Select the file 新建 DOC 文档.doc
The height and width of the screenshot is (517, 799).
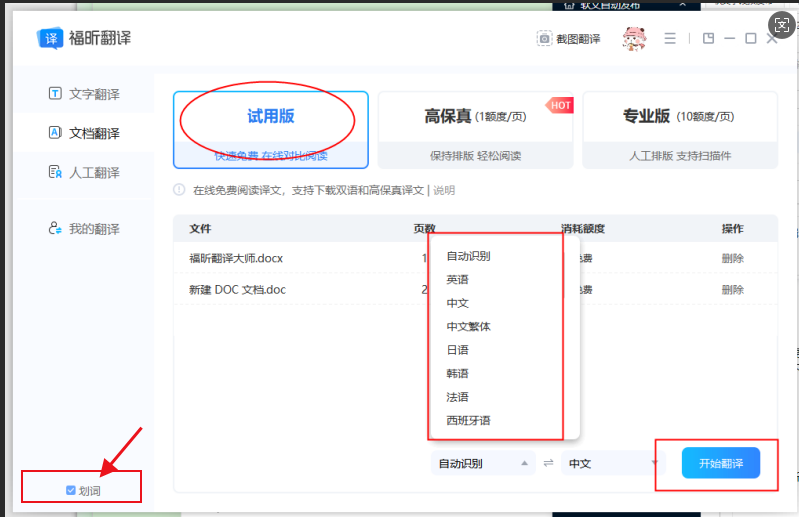[237, 290]
